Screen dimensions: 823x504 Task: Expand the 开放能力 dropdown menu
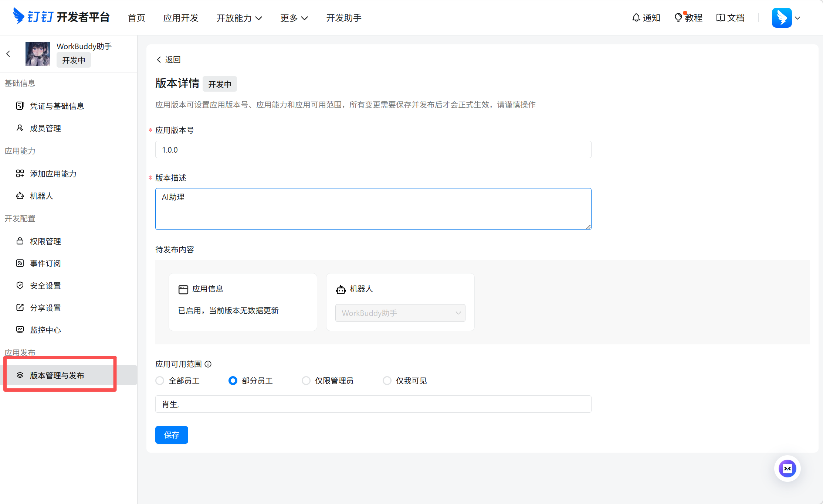(x=239, y=18)
